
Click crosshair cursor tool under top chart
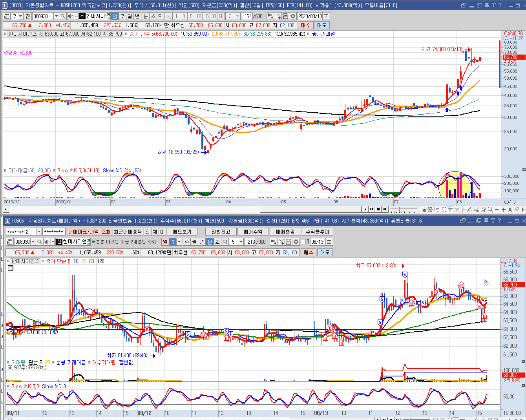(x=450, y=209)
